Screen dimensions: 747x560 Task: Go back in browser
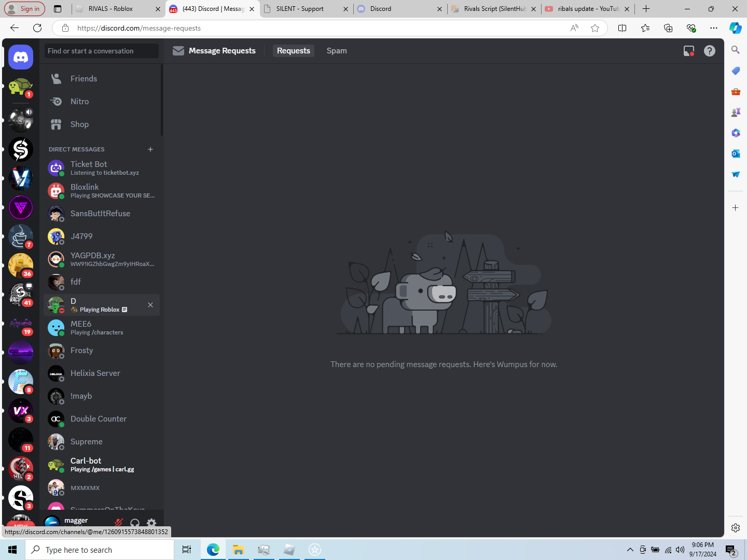pyautogui.click(x=15, y=28)
